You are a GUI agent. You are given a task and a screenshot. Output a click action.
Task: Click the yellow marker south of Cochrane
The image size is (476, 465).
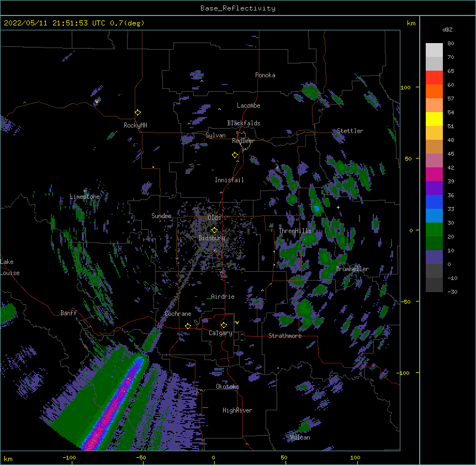[x=188, y=326]
